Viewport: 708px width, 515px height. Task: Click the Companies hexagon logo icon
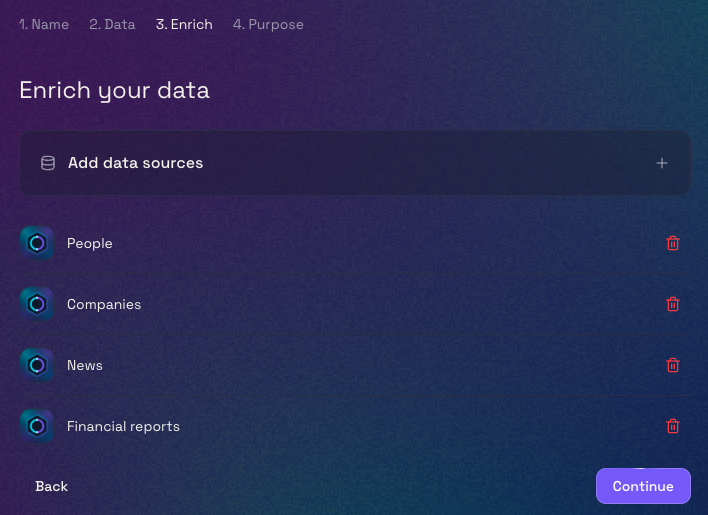[37, 304]
